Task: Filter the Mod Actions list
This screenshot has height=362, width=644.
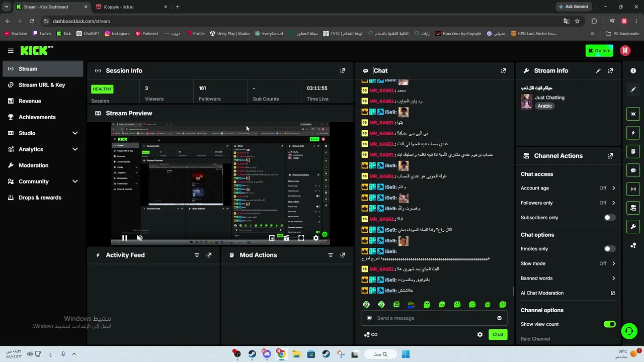Action: [x=331, y=255]
